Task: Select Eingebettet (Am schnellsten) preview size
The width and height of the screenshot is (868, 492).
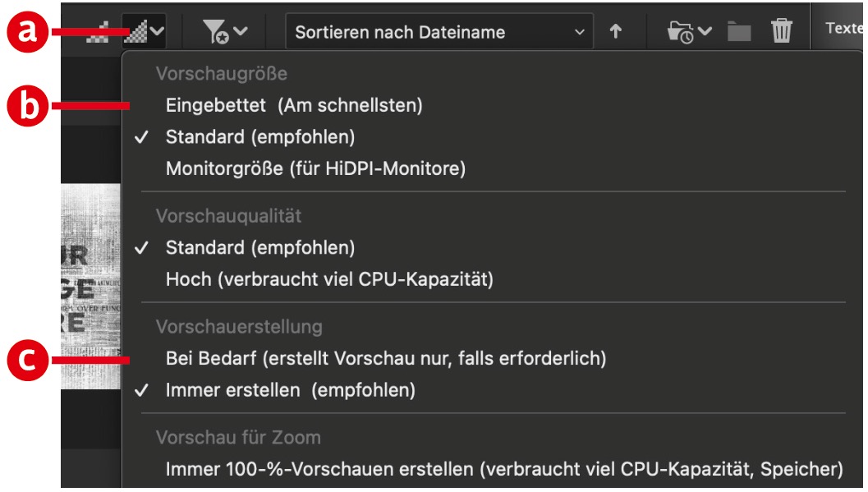Action: pos(293,105)
